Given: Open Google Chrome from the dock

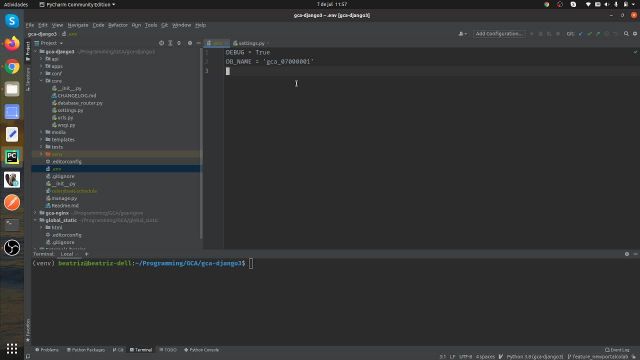Looking at the screenshot, I should [12, 66].
